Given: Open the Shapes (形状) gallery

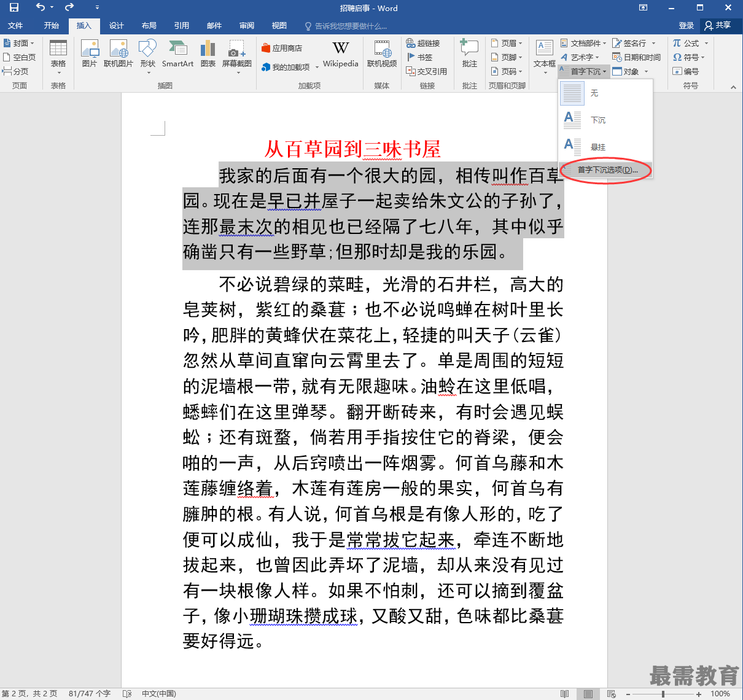Looking at the screenshot, I should (148, 56).
